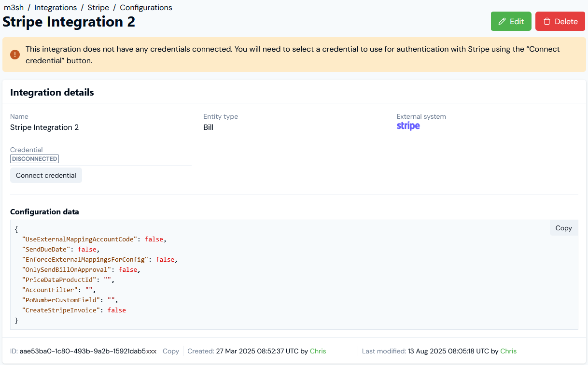Click the Name value "Stripe Integration 2"

(x=44, y=127)
